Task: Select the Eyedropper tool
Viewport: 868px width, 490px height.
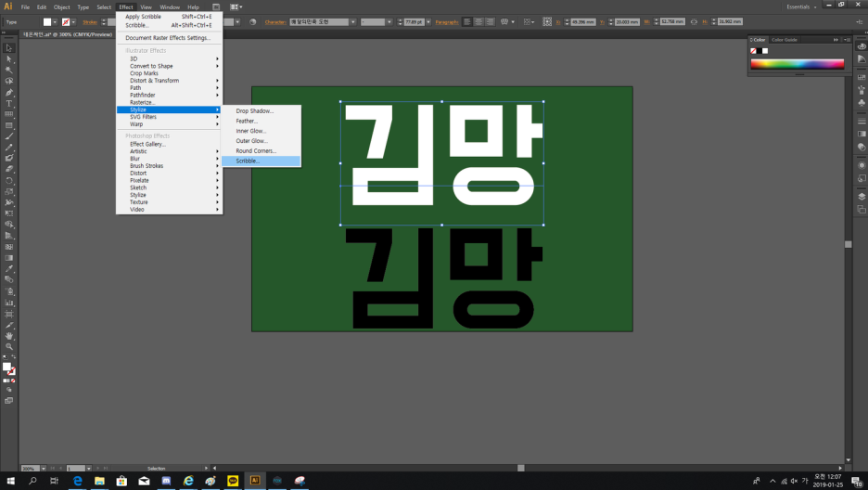Action: [9, 269]
